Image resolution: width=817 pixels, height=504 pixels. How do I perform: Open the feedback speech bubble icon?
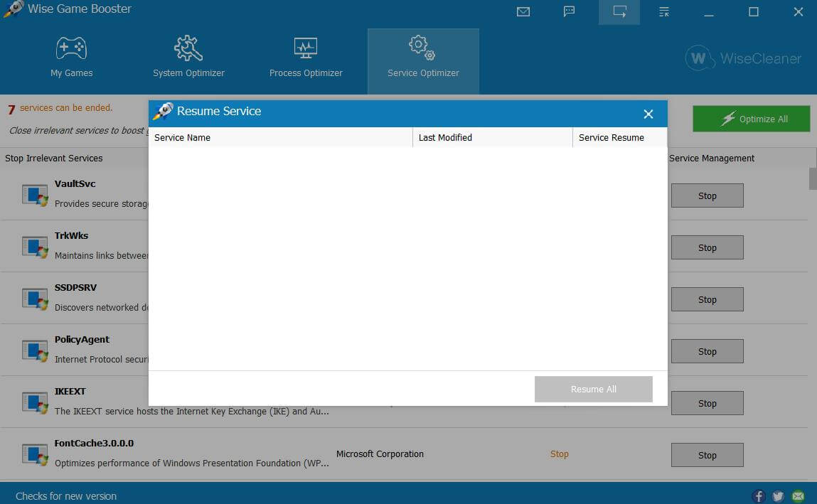point(569,11)
